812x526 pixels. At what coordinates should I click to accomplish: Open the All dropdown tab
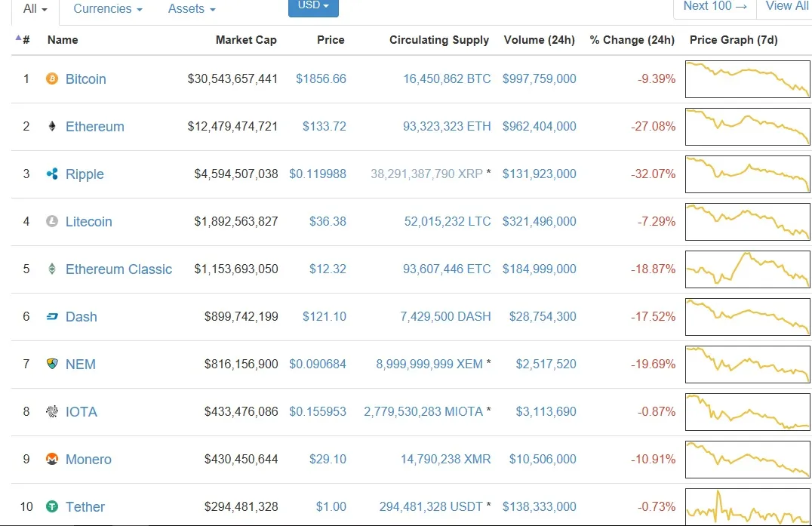point(35,9)
